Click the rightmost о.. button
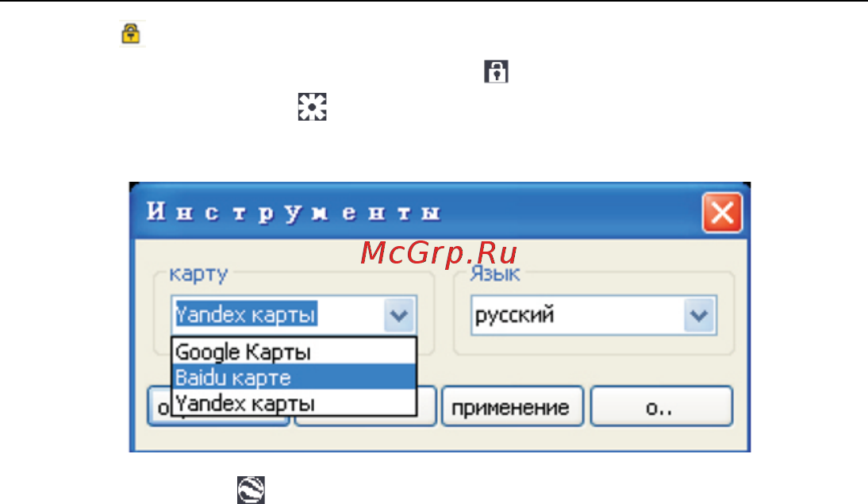The height and width of the screenshot is (504, 868). pyautogui.click(x=662, y=407)
